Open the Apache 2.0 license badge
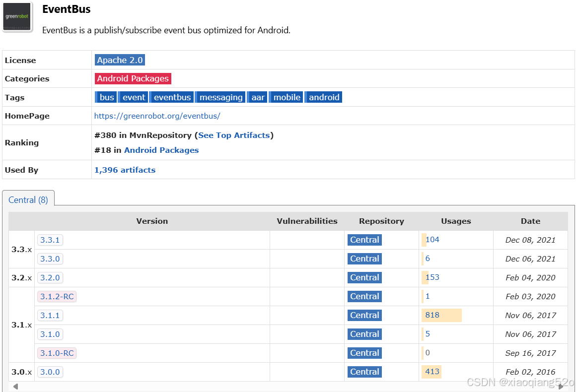576x392 pixels. tap(119, 60)
